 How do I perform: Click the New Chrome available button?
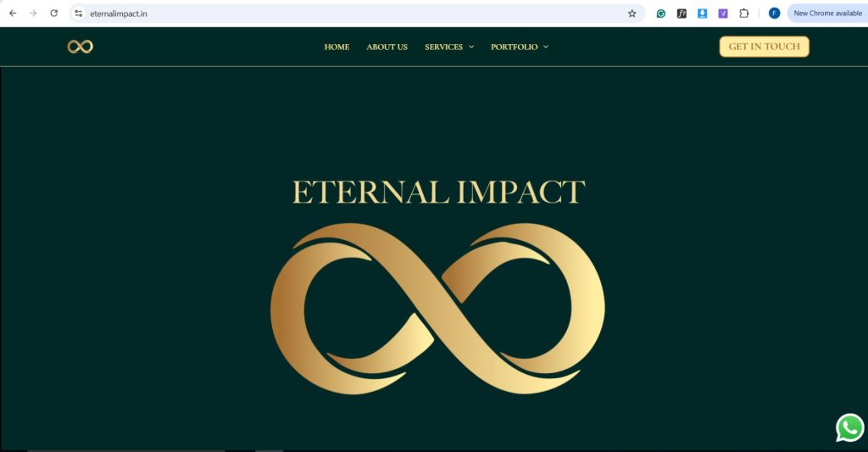(827, 14)
